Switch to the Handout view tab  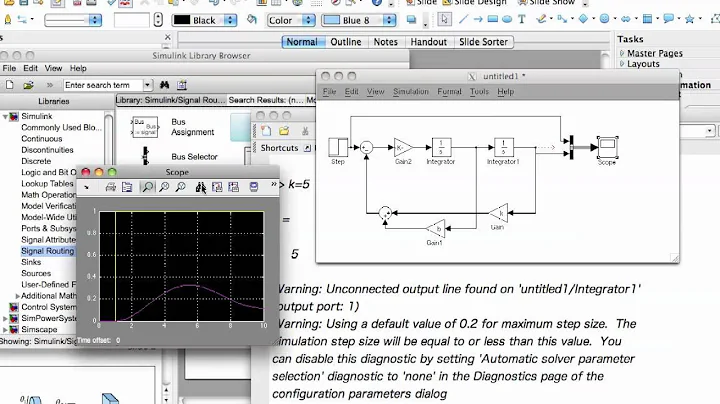(x=428, y=42)
